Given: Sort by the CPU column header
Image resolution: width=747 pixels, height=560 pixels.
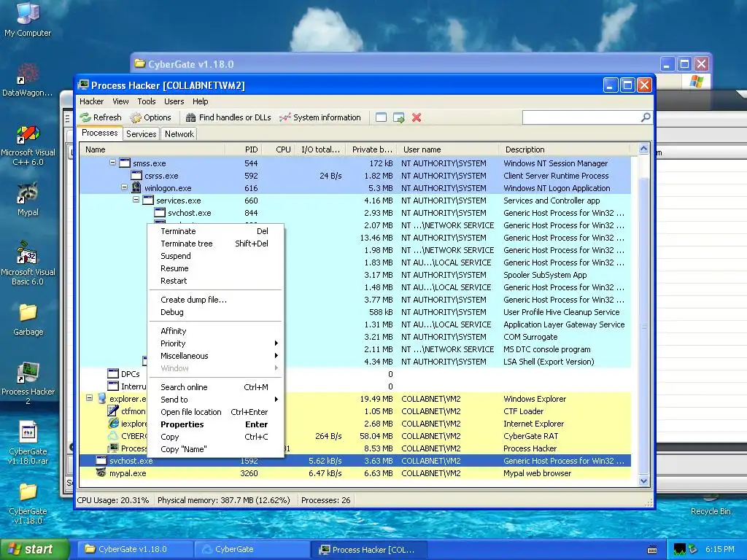Looking at the screenshot, I should 278,149.
